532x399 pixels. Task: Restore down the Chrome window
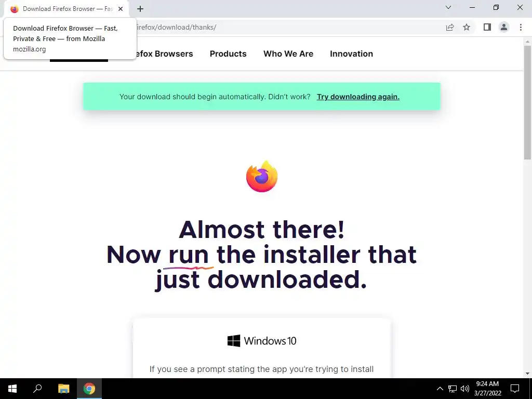pyautogui.click(x=496, y=7)
